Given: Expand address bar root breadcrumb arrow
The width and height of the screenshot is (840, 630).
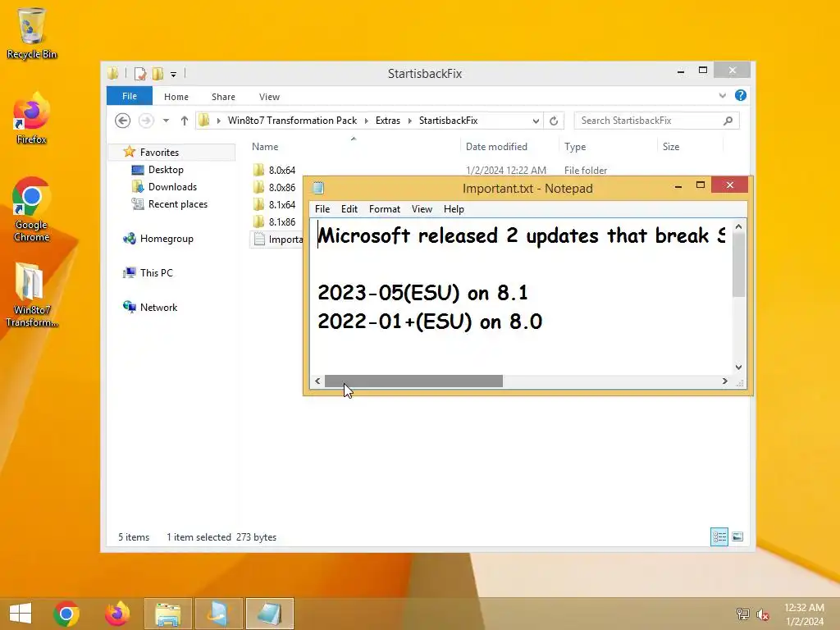Looking at the screenshot, I should (x=218, y=121).
